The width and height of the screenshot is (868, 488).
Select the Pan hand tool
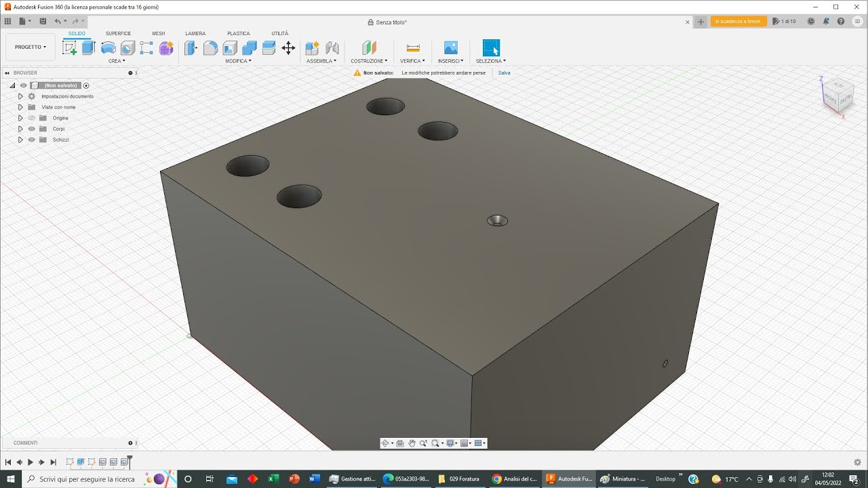click(412, 443)
